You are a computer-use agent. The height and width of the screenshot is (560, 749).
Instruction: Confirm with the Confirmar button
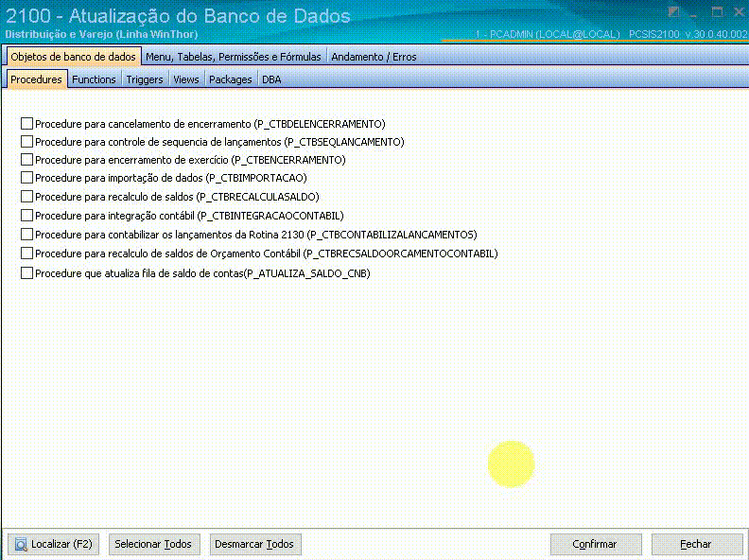click(x=595, y=544)
